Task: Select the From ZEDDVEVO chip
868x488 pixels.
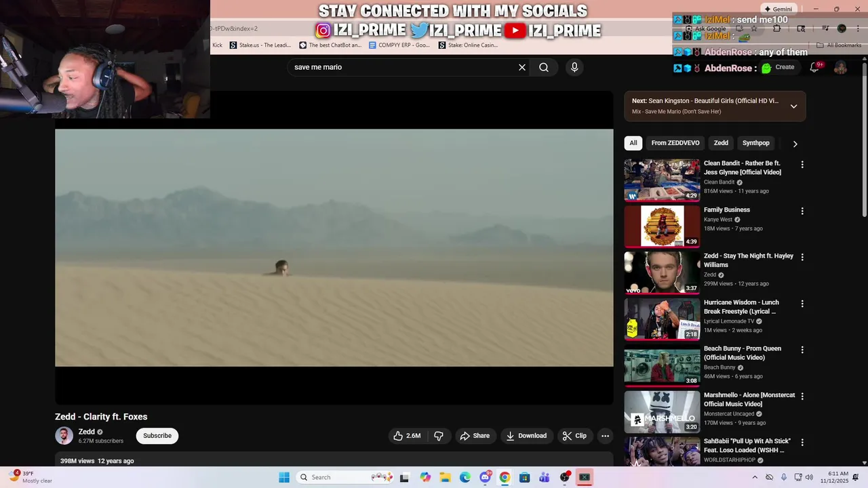Action: 675,143
